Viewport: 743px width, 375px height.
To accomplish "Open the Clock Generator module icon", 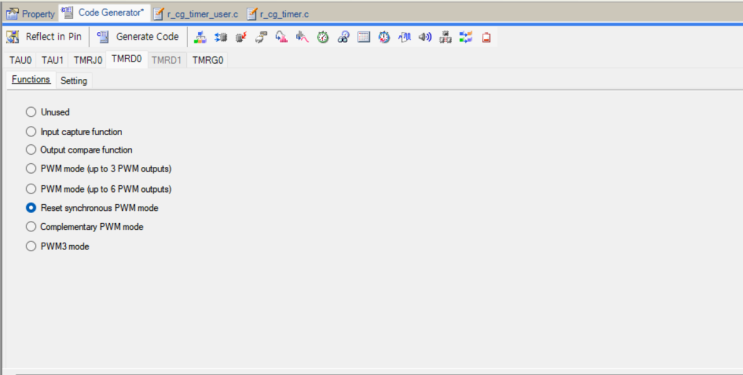I will [x=200, y=37].
